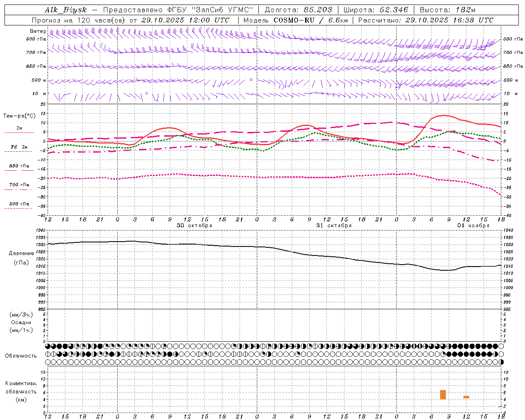Select the 10 м wind level on right
Viewport: 525px width, 420px height.
(x=510, y=94)
